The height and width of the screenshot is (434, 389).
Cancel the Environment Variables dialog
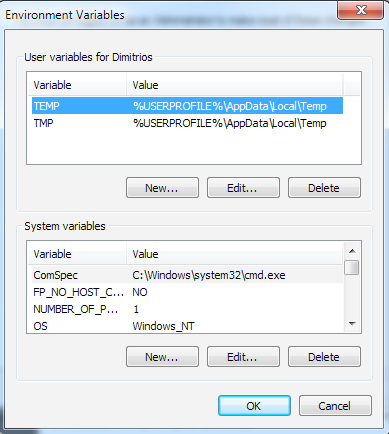[x=335, y=406]
